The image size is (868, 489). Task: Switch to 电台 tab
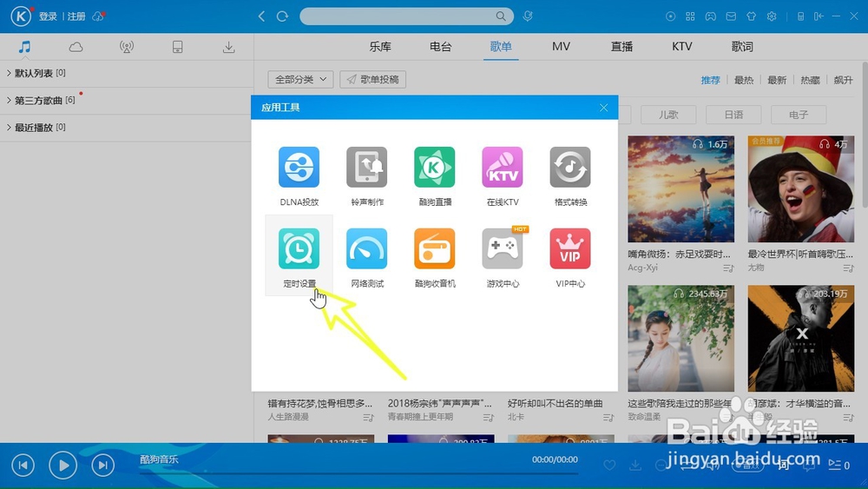[441, 47]
